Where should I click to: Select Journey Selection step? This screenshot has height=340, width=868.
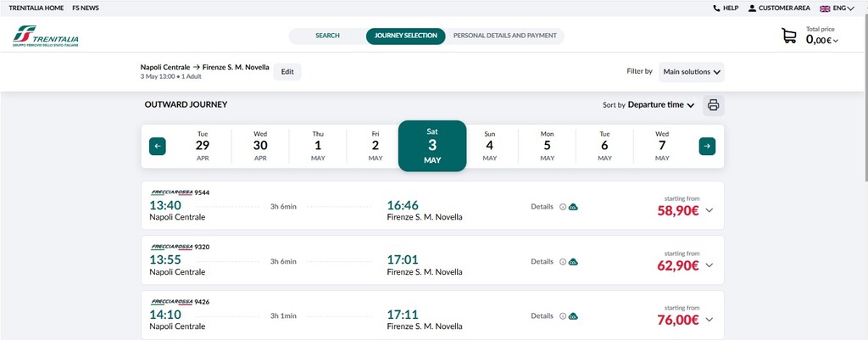coord(406,36)
